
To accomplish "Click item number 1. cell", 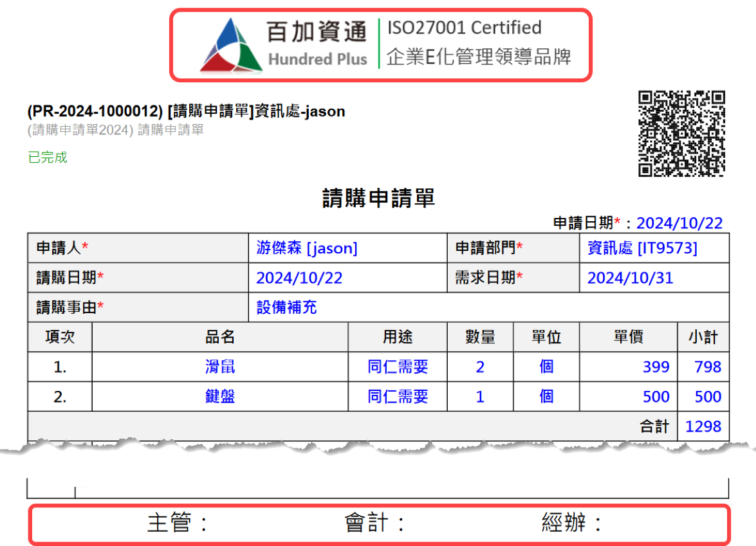I will click(60, 367).
